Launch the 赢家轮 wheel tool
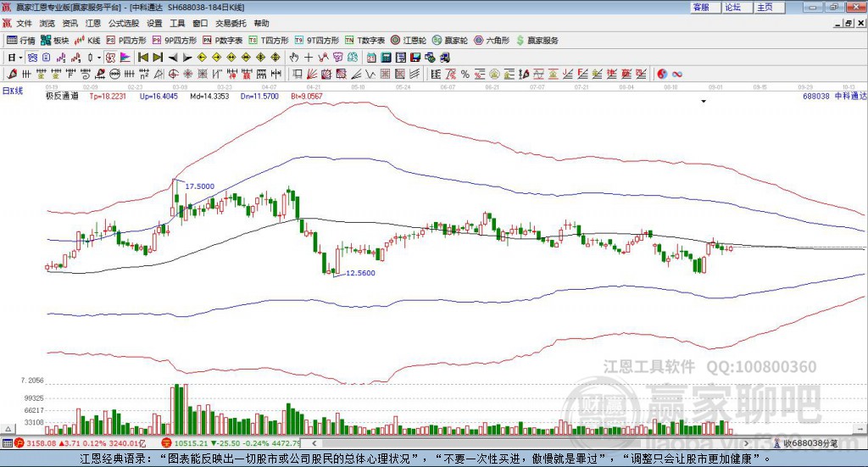This screenshot has height=467, width=868. 450,41
